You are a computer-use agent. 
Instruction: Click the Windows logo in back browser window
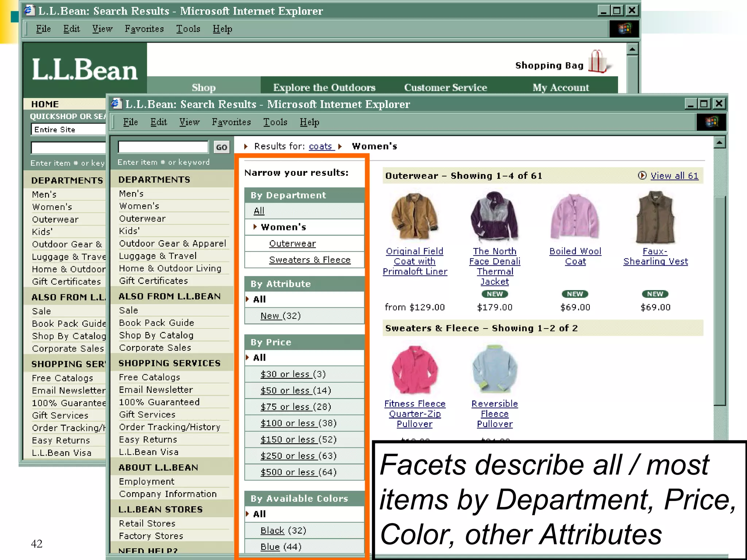624,29
